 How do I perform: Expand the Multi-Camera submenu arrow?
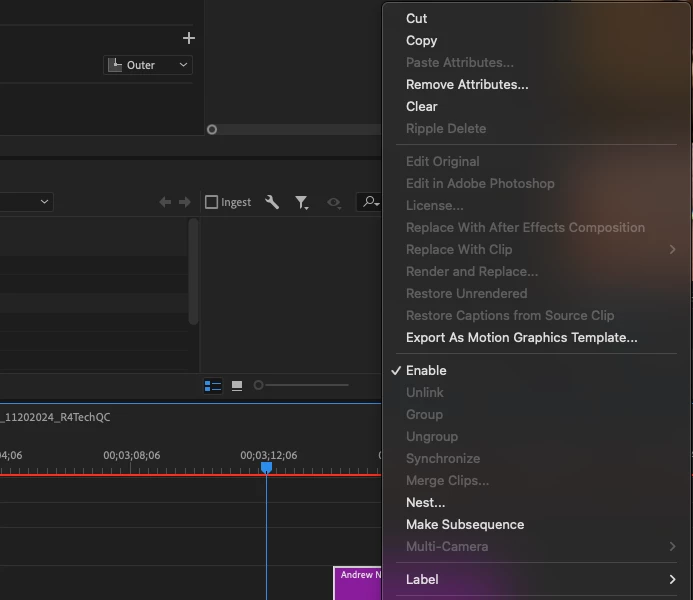[672, 547]
